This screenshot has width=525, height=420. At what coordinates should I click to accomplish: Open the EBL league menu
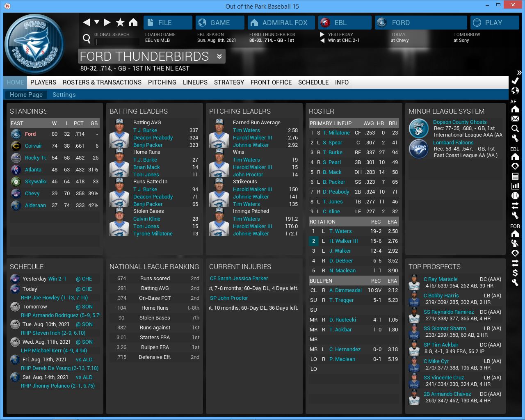[x=345, y=23]
